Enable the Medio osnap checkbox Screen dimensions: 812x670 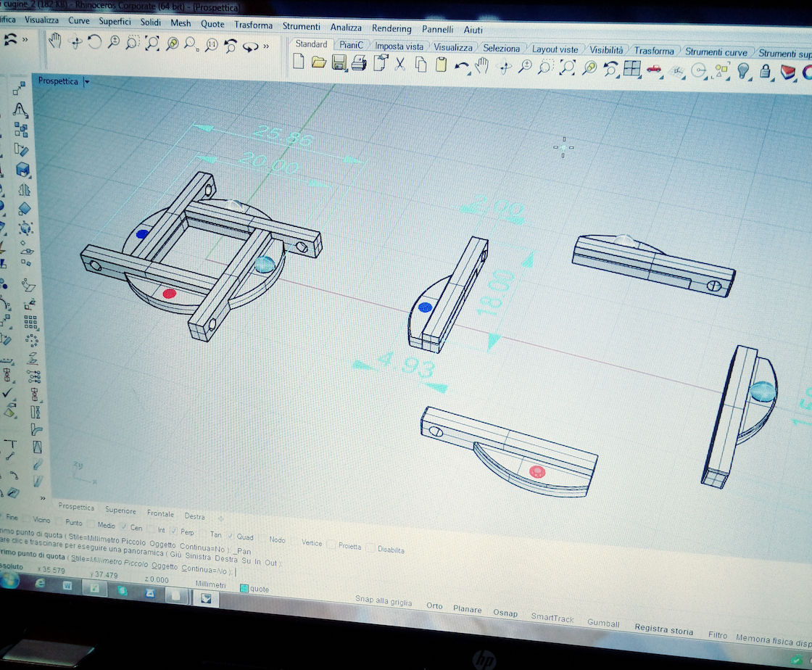91,524
